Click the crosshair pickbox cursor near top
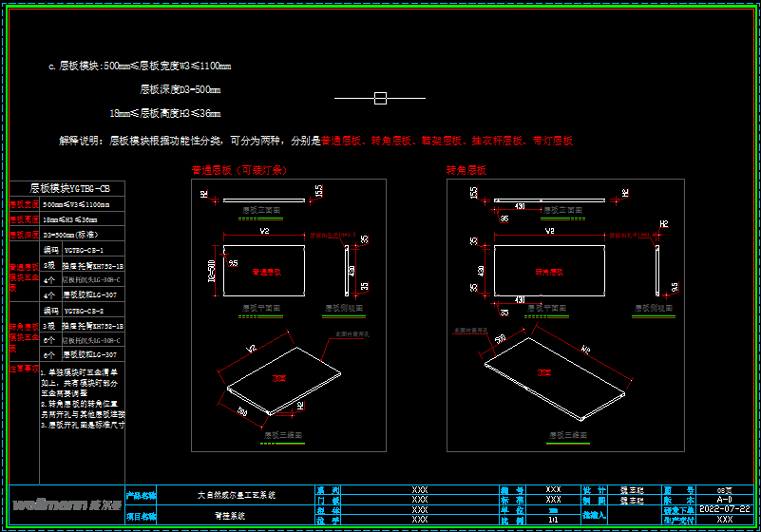This screenshot has height=532, width=761. point(380,98)
